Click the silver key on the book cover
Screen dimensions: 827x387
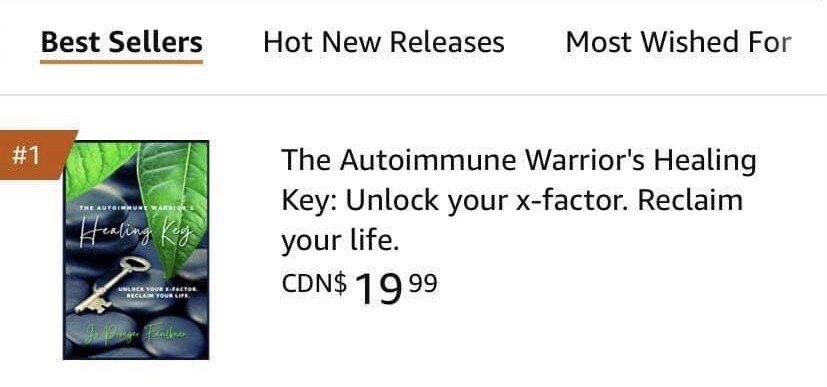coord(112,285)
